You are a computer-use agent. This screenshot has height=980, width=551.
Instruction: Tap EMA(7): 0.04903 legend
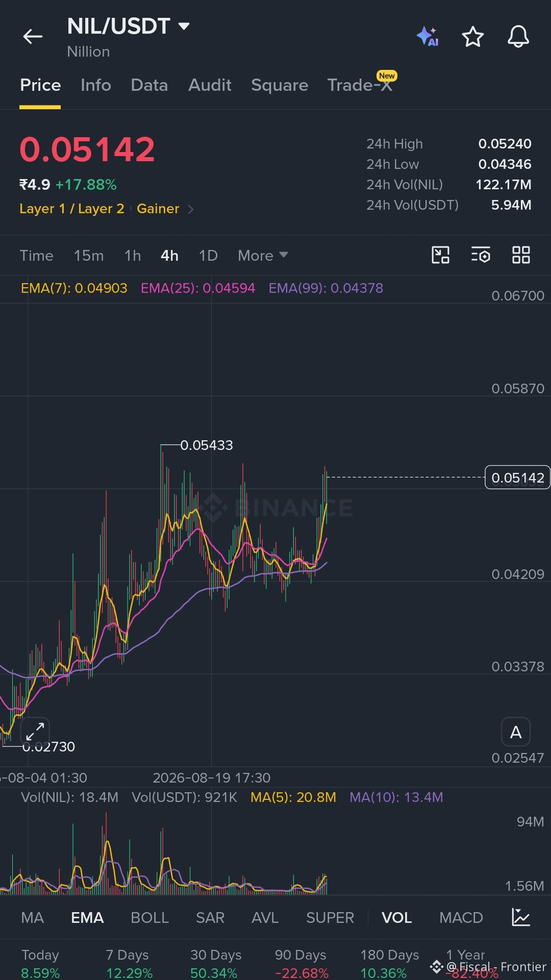[x=74, y=288]
